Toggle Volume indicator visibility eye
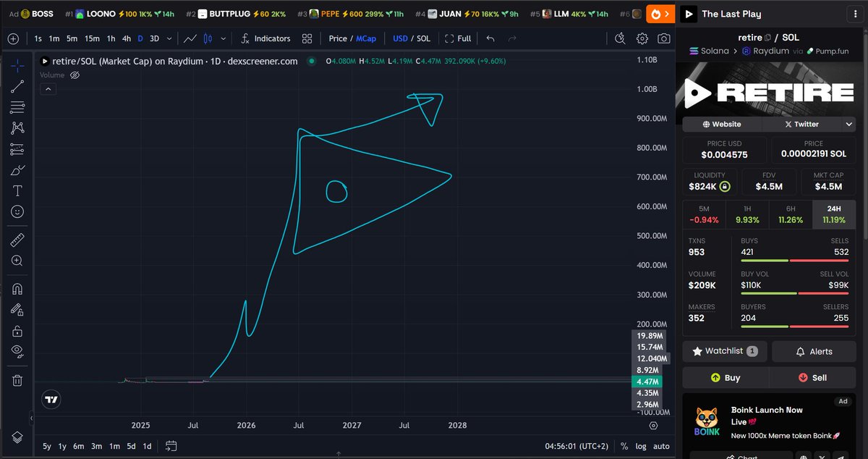 point(74,75)
